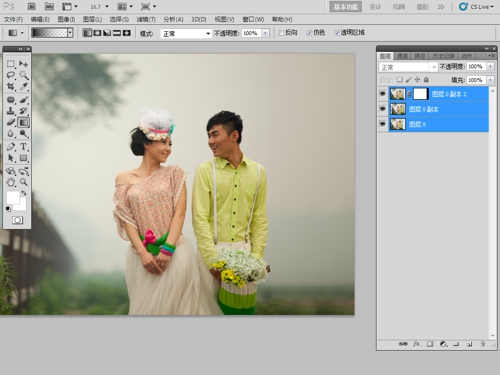
Task: Select the Path Selection tool
Action: pos(11,158)
